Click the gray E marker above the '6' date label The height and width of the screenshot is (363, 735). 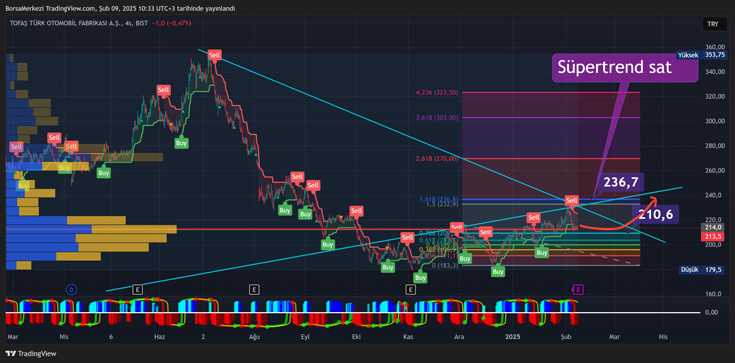pos(137,289)
